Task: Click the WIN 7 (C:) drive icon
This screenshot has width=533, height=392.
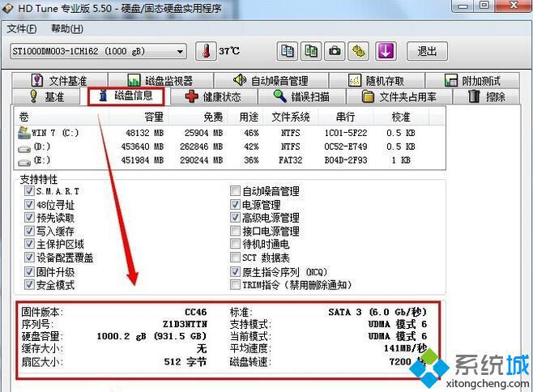Action: (24, 133)
